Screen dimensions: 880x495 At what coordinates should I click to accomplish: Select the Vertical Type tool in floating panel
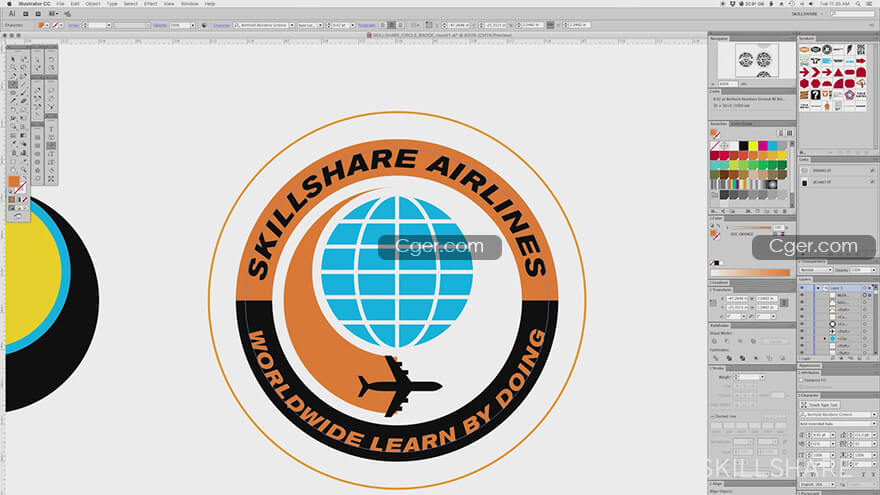pyautogui.click(x=52, y=153)
